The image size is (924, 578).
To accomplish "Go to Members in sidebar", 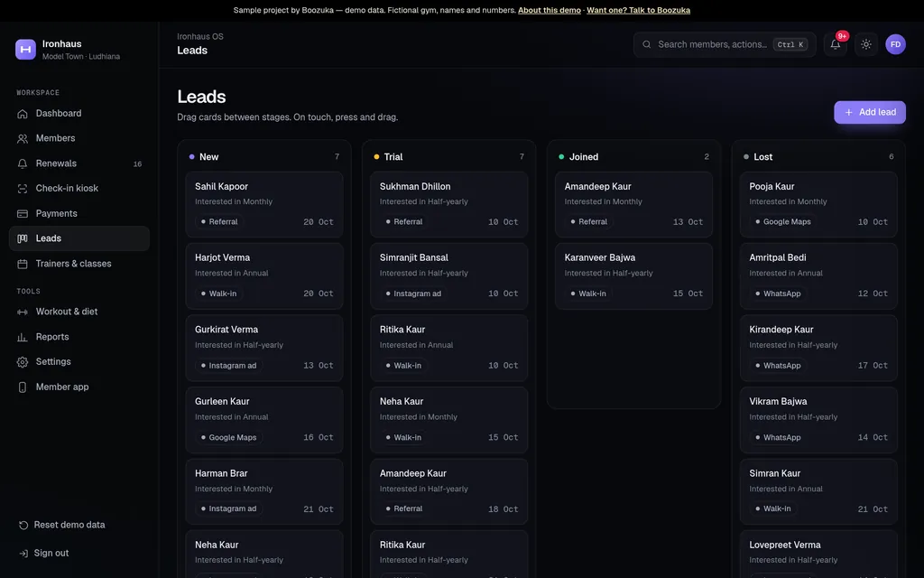I will (79, 138).
